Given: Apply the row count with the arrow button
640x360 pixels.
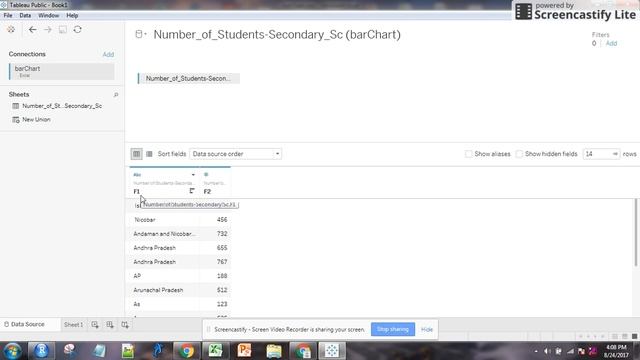Looking at the screenshot, I should coord(615,154).
